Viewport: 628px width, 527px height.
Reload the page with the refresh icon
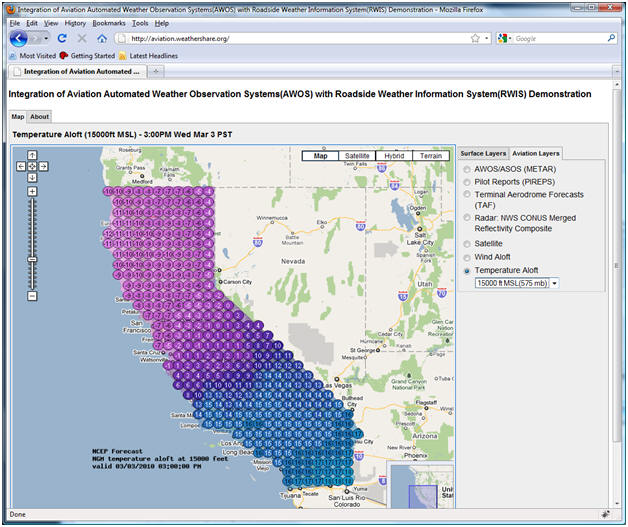pyautogui.click(x=62, y=38)
